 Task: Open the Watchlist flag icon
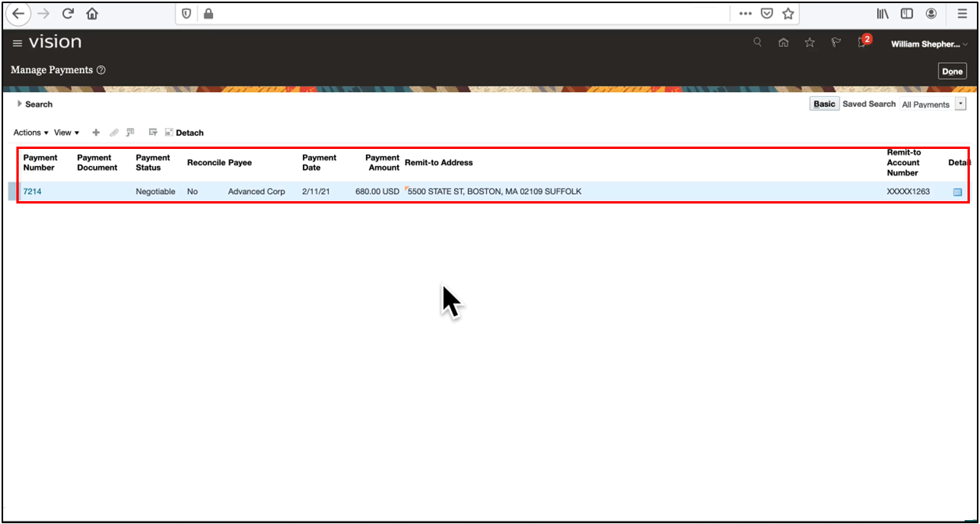tap(835, 42)
